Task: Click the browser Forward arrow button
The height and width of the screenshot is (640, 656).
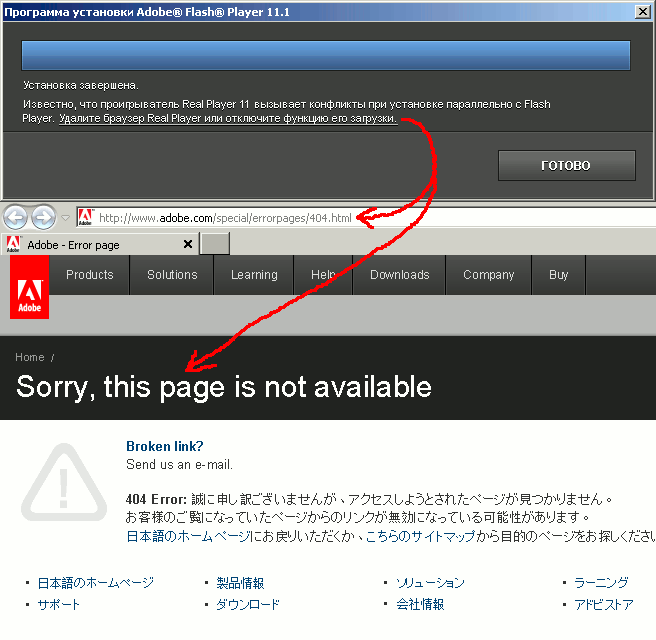Action: 43,217
